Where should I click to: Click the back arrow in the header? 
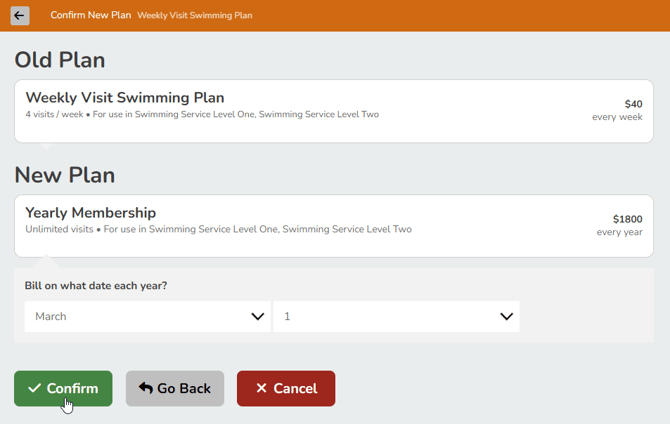point(20,16)
